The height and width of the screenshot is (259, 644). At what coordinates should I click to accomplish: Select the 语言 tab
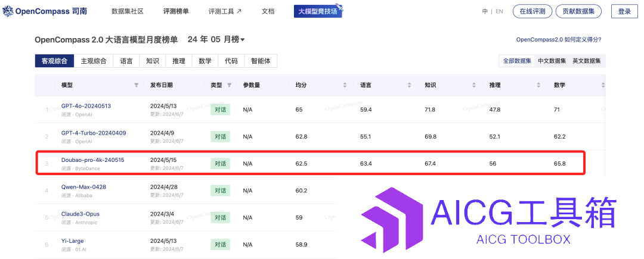pyautogui.click(x=126, y=61)
